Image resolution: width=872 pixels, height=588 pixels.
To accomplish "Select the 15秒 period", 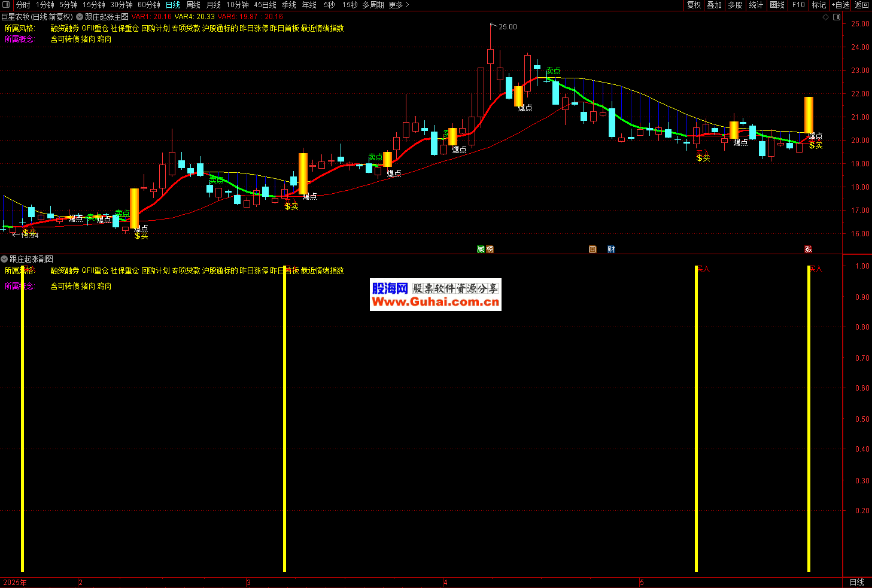I will (350, 5).
